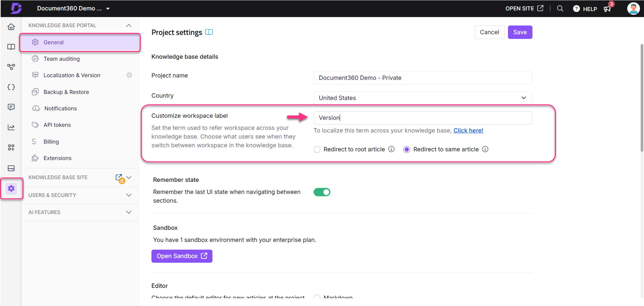Click the Project name input field

click(x=423, y=78)
